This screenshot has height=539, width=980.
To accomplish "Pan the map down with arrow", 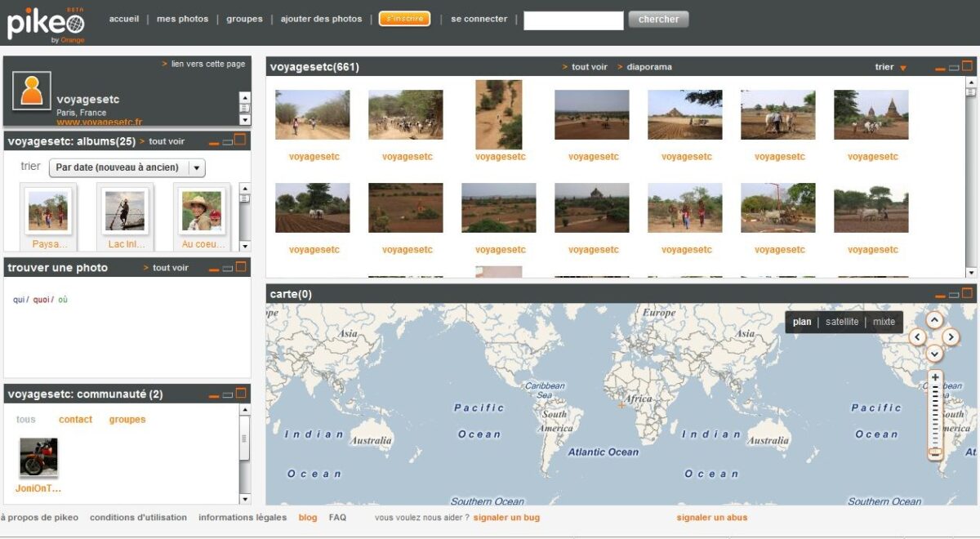I will (934, 354).
